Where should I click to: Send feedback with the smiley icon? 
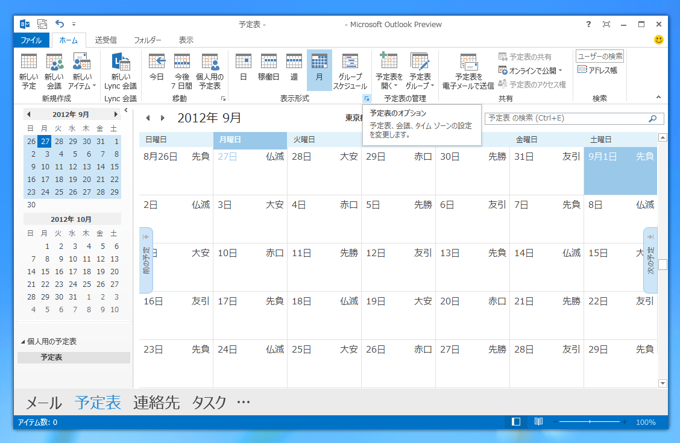(659, 40)
